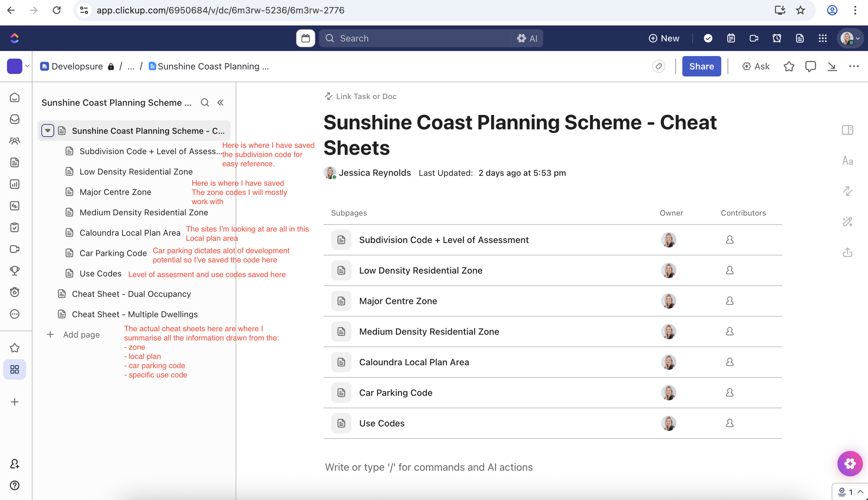Open the Notepad icon in top bar

click(731, 38)
